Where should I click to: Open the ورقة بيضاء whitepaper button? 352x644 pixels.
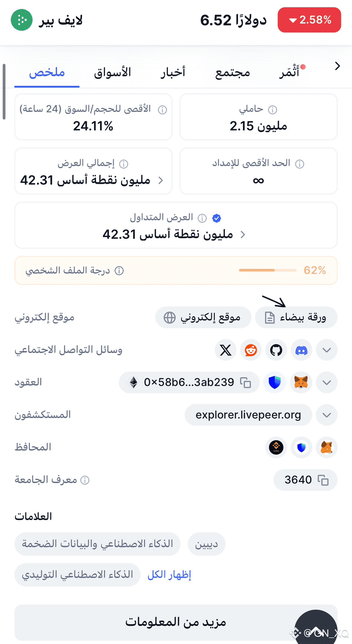click(296, 317)
